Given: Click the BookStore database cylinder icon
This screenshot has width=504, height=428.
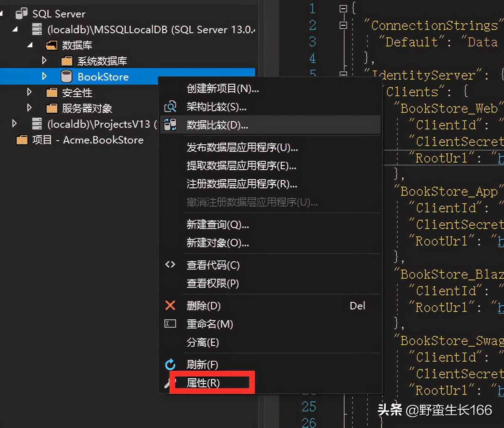Looking at the screenshot, I should click(66, 77).
